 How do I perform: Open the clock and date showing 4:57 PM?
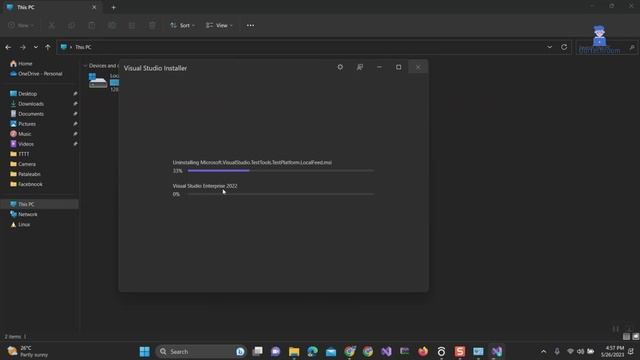[x=612, y=351]
